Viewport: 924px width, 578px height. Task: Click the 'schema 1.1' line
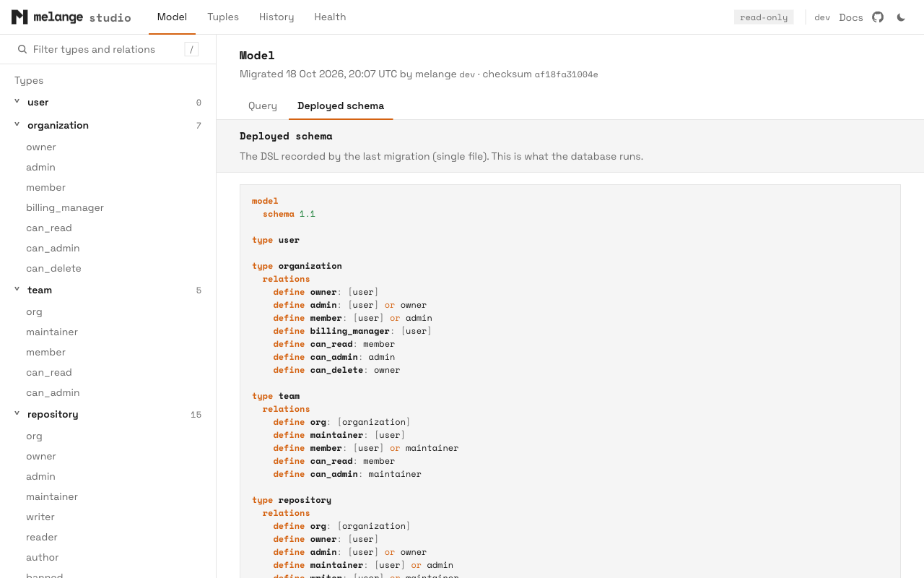[289, 214]
